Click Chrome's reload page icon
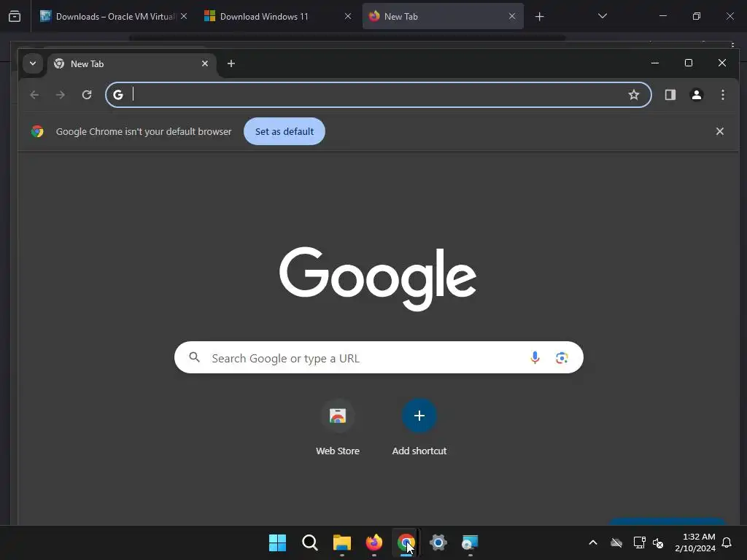This screenshot has height=560, width=747. 87,95
